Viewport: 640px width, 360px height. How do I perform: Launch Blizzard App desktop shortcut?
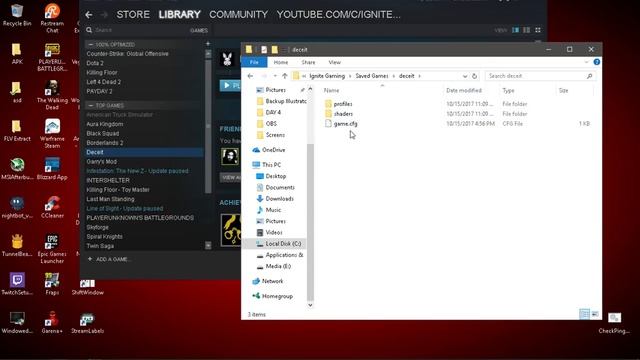(x=52, y=169)
